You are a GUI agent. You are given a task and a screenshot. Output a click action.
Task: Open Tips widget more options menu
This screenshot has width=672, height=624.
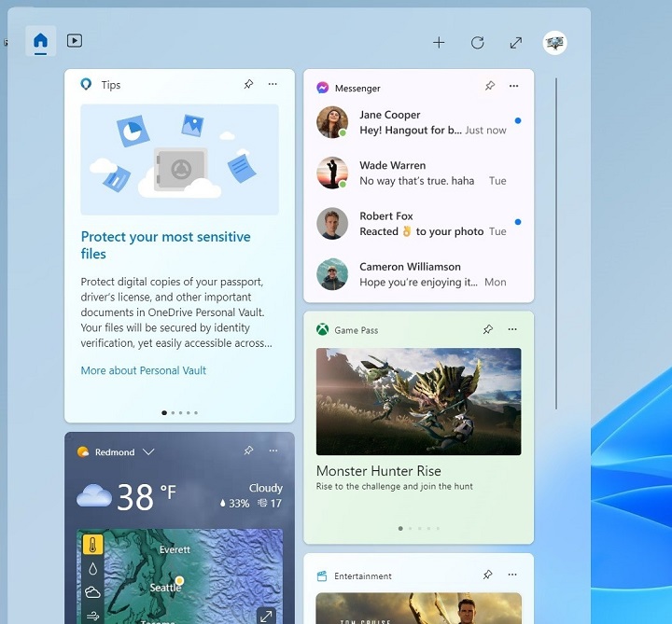(x=273, y=85)
